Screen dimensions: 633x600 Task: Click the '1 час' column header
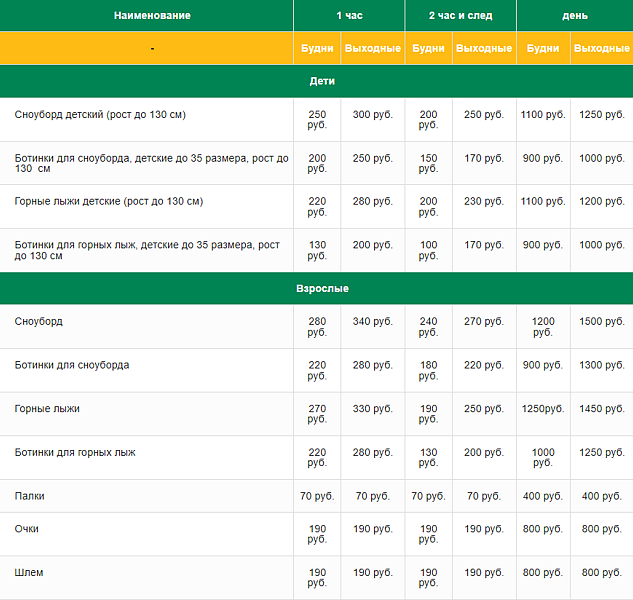(349, 16)
